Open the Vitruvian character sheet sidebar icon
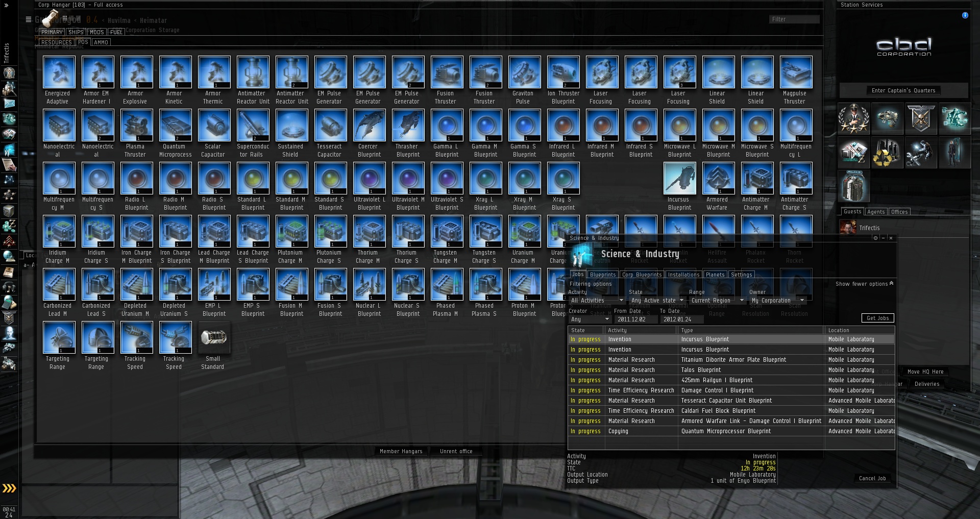This screenshot has height=519, width=980. click(9, 73)
